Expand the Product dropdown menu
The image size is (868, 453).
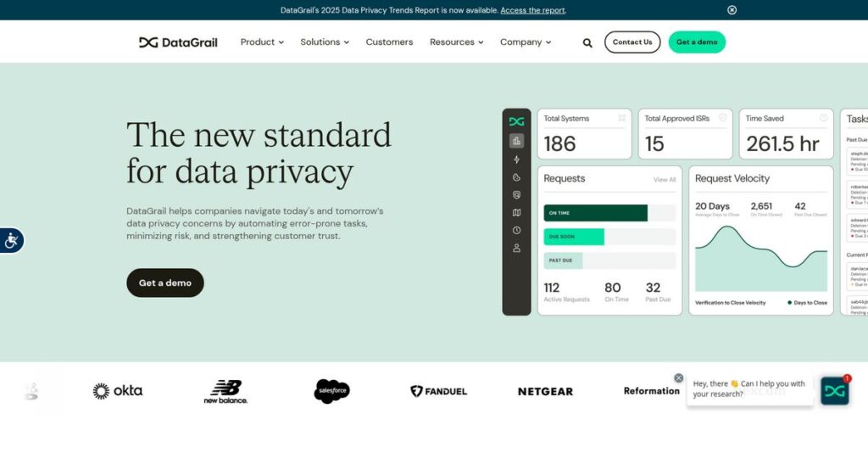pyautogui.click(x=262, y=42)
